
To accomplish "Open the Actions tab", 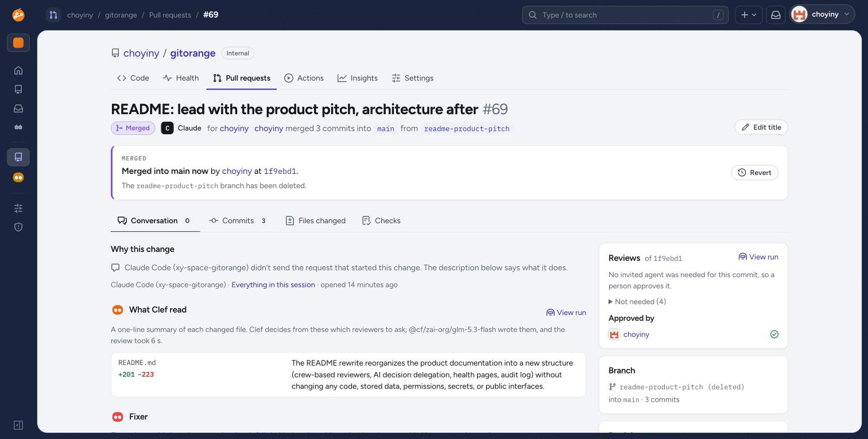I will coord(304,78).
